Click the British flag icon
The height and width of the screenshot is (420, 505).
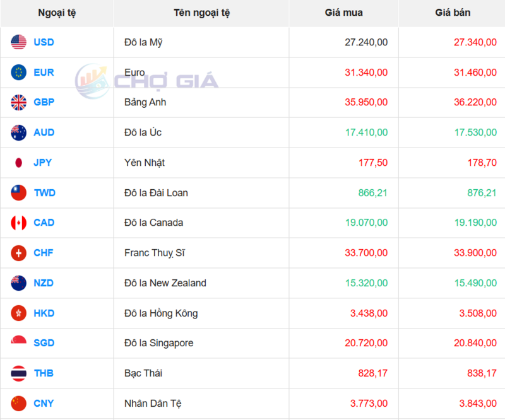[x=18, y=102]
